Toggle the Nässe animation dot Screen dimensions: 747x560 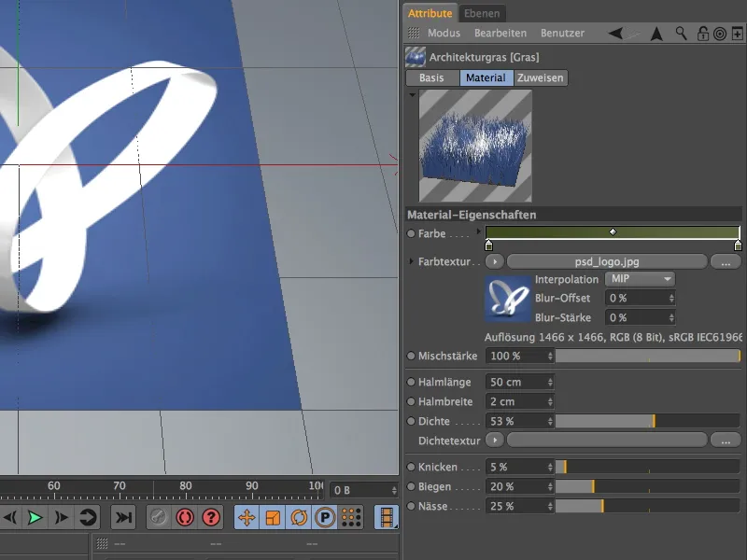point(412,506)
